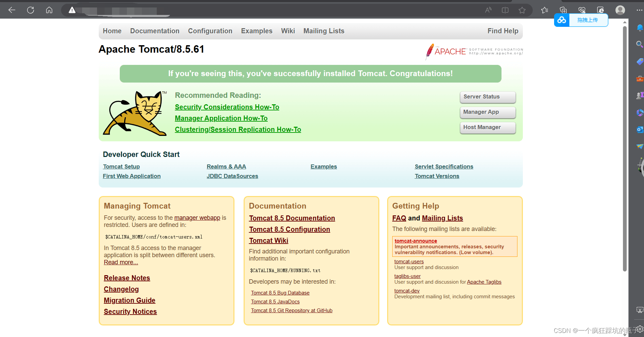This screenshot has height=337, width=644.
Task: Open the Find Help navigation item
Action: 503,31
